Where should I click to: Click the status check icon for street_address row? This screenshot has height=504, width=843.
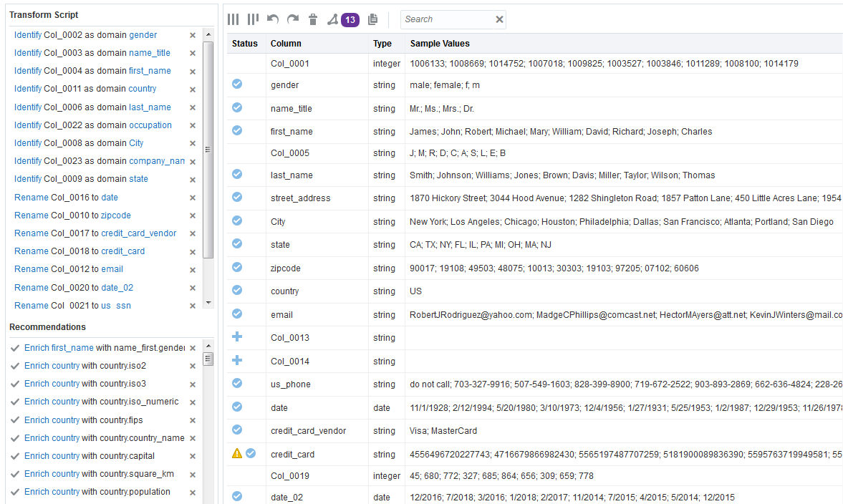point(237,197)
